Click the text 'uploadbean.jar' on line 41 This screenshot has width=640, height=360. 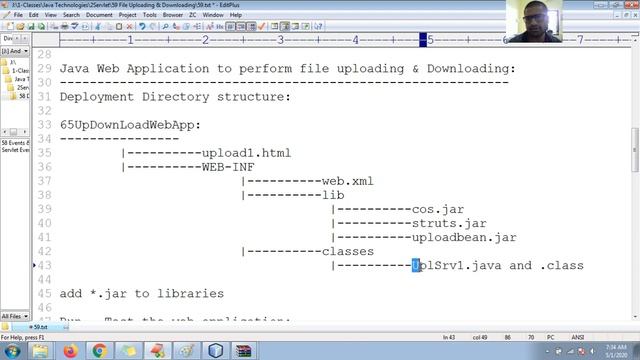(464, 238)
